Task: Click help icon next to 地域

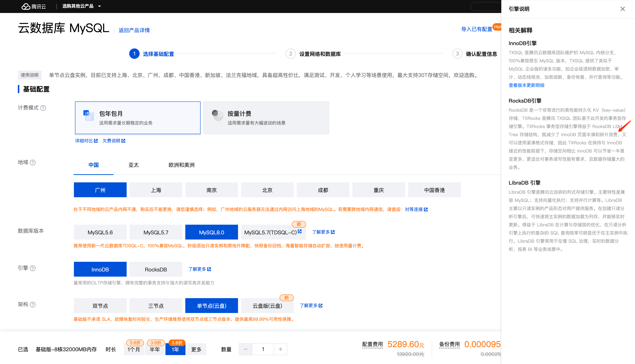Action: (33, 163)
